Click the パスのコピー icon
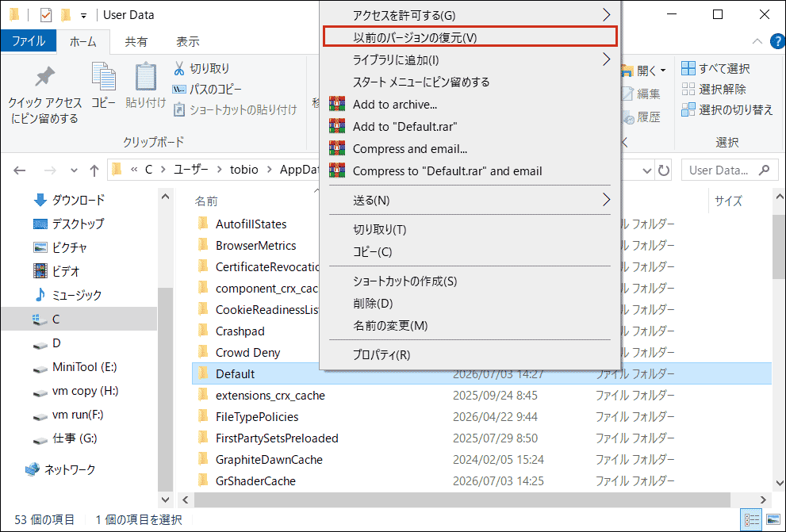The height and width of the screenshot is (532, 786). [x=179, y=89]
